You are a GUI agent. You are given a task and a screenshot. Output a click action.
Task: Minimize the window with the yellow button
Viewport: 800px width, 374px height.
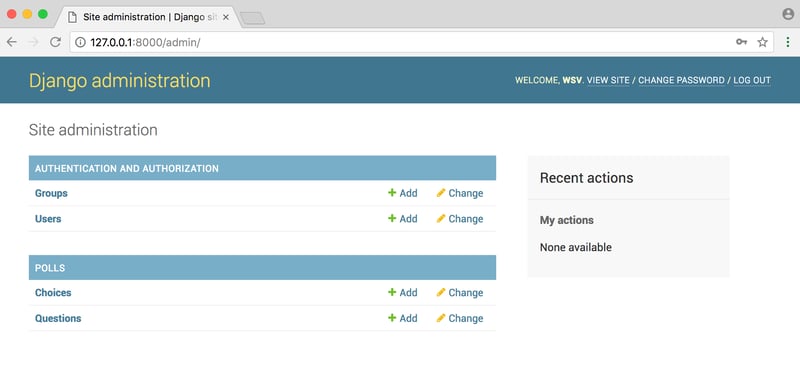(x=27, y=14)
